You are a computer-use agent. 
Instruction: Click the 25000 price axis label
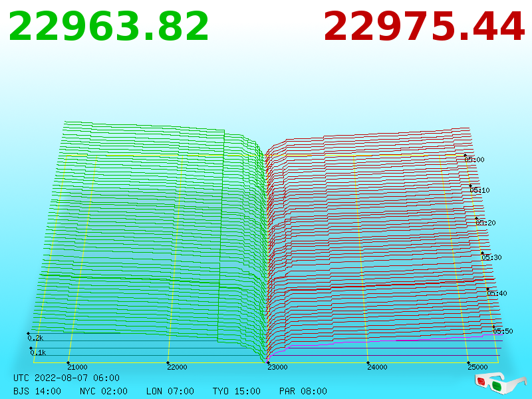pos(477,367)
